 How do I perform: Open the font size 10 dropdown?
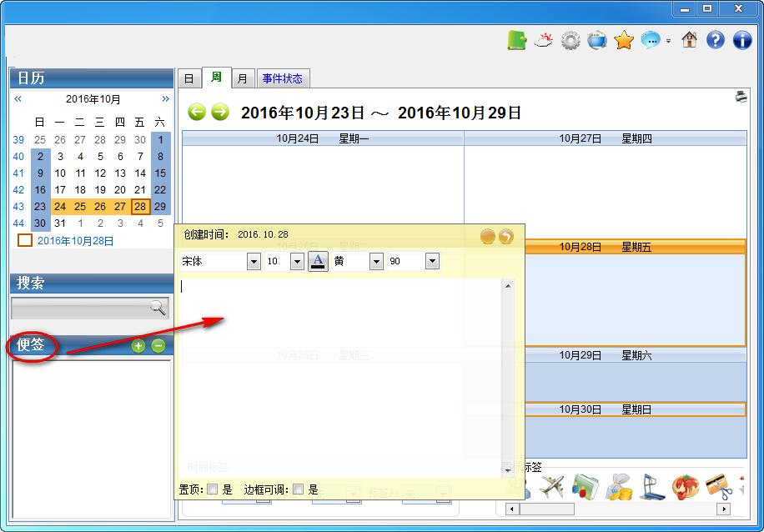[x=297, y=262]
